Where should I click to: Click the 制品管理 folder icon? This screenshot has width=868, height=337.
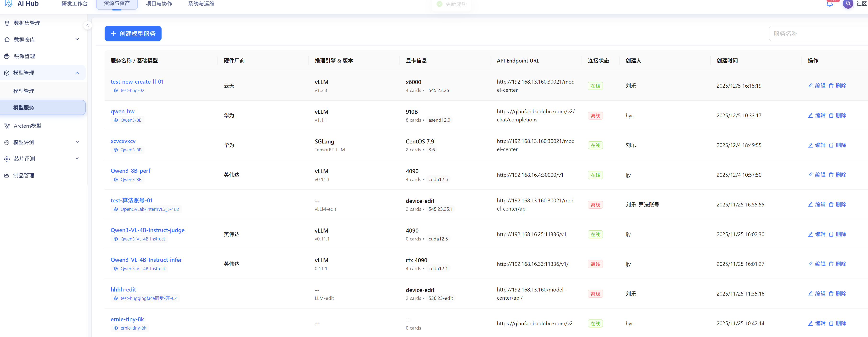click(x=7, y=176)
